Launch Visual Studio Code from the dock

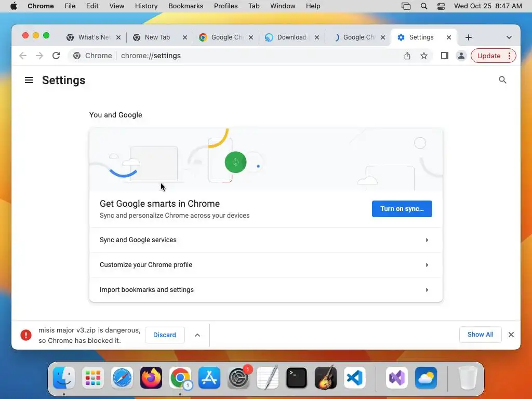coord(354,378)
